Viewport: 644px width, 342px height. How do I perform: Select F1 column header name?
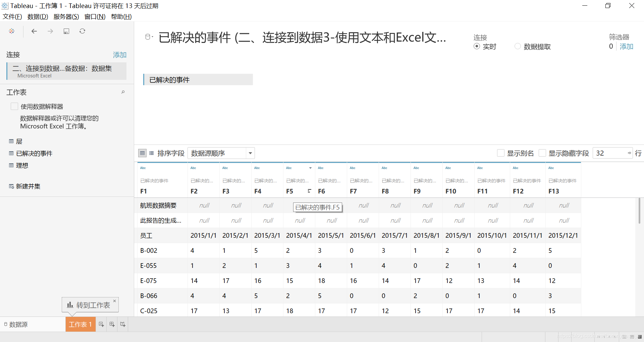[x=144, y=191]
